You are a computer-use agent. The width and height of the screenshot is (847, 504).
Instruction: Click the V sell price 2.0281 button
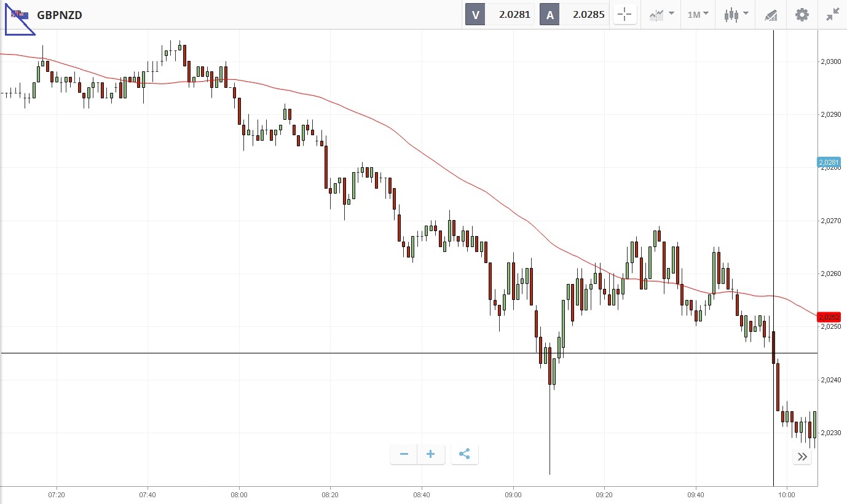pos(500,15)
